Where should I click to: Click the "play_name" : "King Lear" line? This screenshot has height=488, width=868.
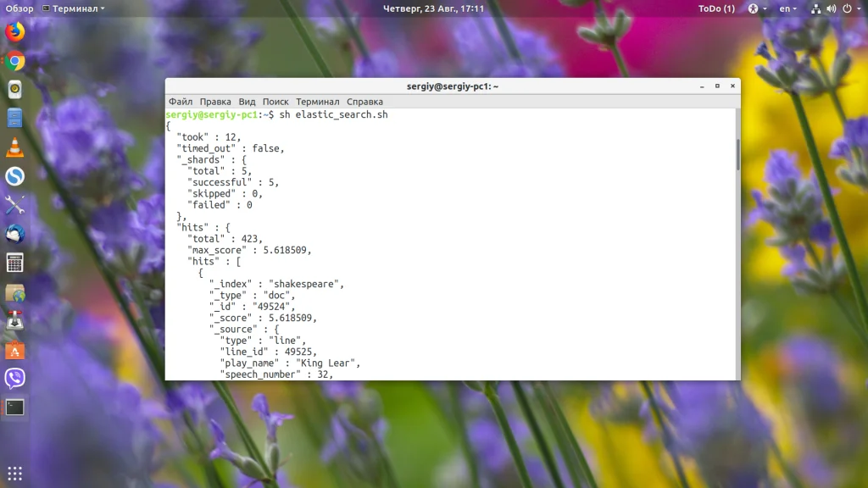point(290,363)
